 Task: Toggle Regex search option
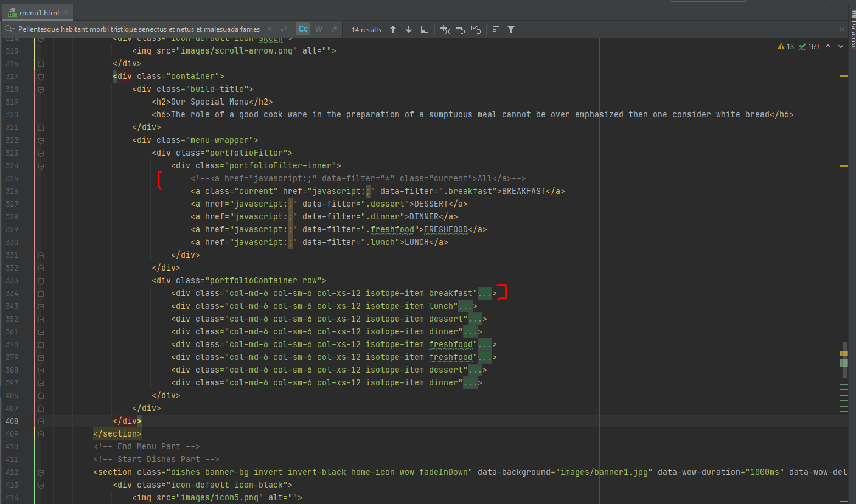pos(334,29)
